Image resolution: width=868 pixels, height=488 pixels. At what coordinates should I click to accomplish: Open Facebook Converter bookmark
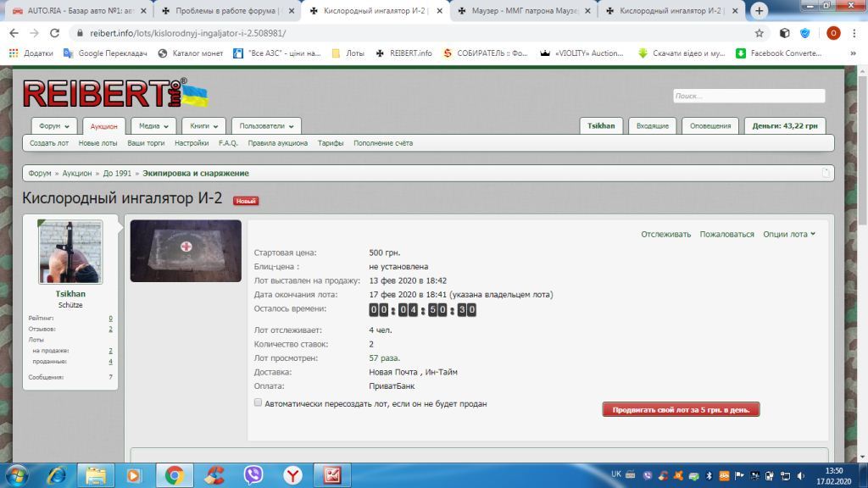pos(778,53)
